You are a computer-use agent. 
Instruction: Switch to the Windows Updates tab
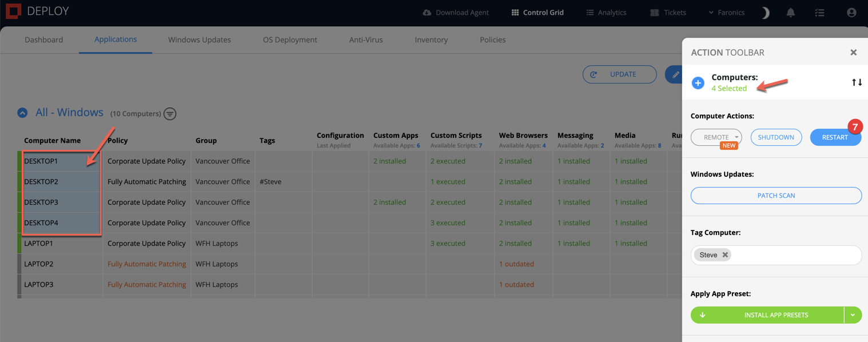pos(200,39)
